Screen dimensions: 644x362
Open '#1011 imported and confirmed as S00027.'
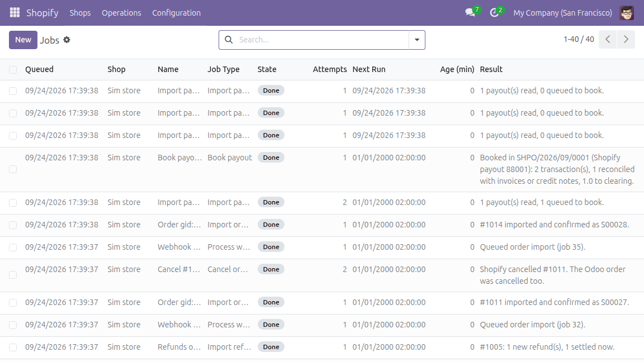pyautogui.click(x=554, y=302)
